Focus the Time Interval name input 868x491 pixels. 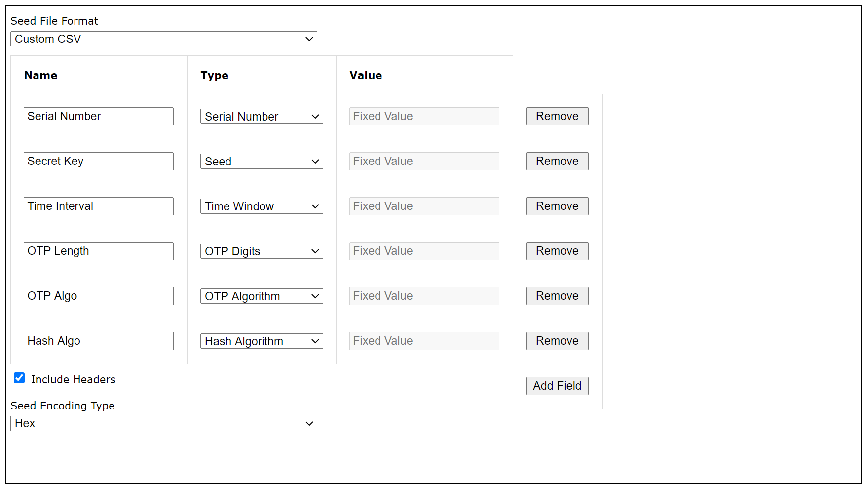coord(99,206)
